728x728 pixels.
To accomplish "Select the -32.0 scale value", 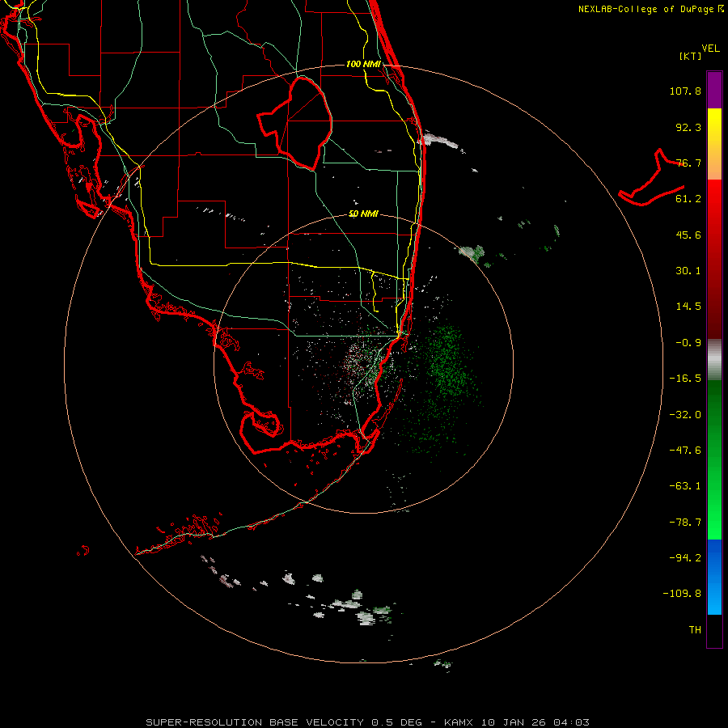I will [685, 415].
